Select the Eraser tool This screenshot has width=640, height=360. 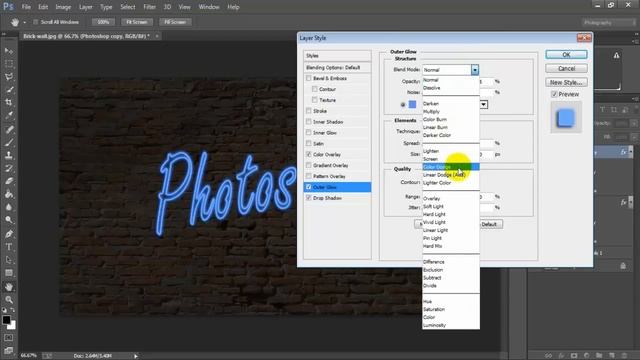(9, 181)
